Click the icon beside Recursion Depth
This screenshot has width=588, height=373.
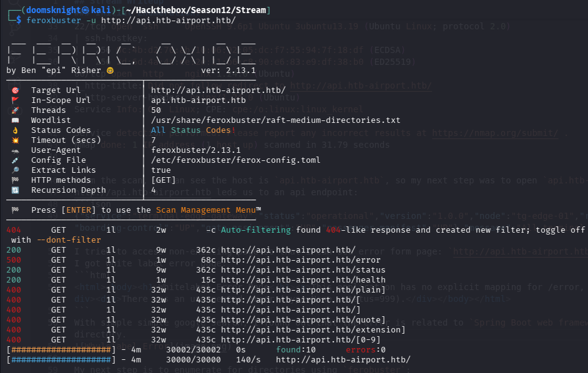(15, 190)
